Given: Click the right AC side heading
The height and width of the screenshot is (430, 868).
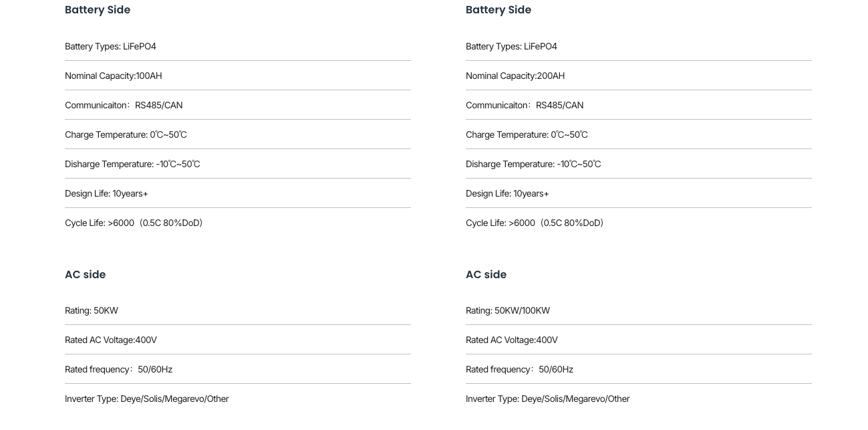Looking at the screenshot, I should [x=486, y=274].
